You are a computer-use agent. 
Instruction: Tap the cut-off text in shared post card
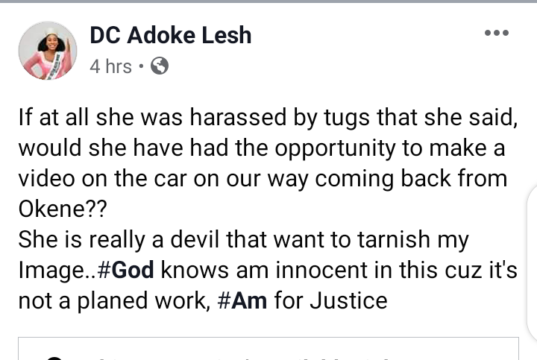tap(240, 358)
